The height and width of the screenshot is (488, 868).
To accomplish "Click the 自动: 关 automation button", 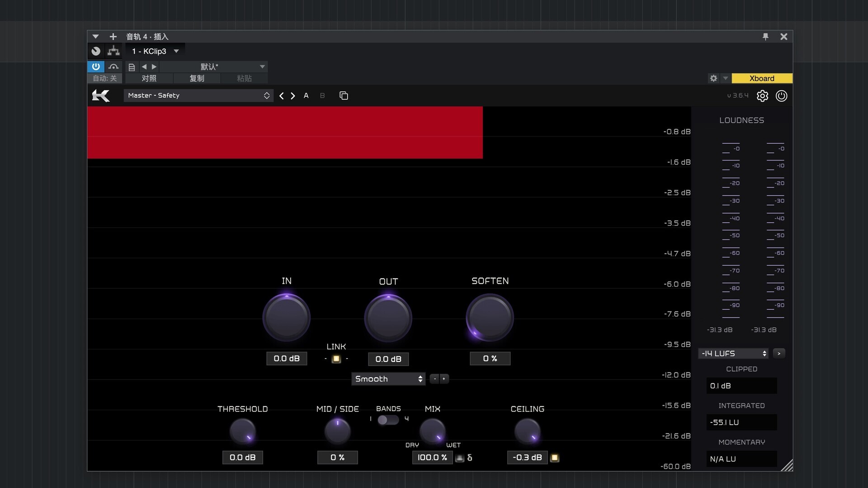I will tap(104, 79).
